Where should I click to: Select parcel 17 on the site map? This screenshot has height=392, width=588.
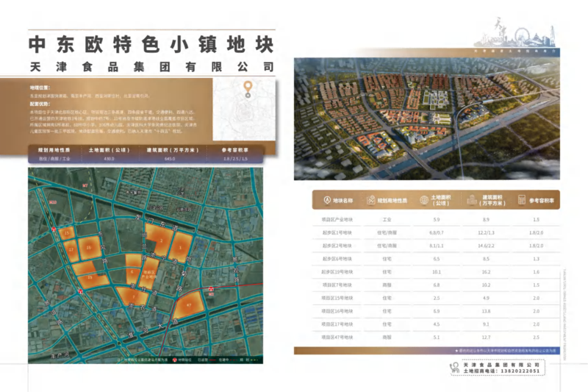pos(71,249)
